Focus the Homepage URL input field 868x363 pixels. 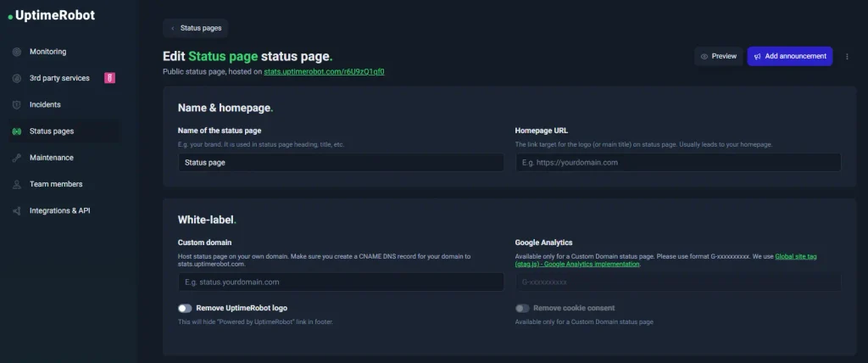tap(678, 163)
